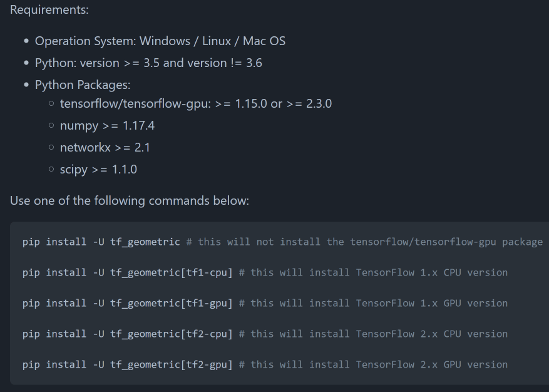The height and width of the screenshot is (392, 549).
Task: Click the 'networkx >= 2.1' requirement
Action: pos(105,148)
